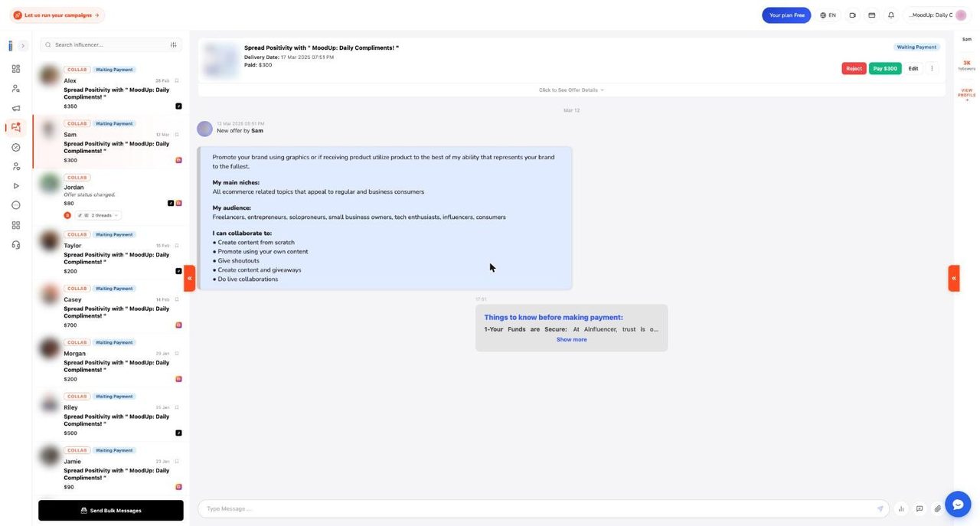Expand the left navigation sidebar arrow

23,46
